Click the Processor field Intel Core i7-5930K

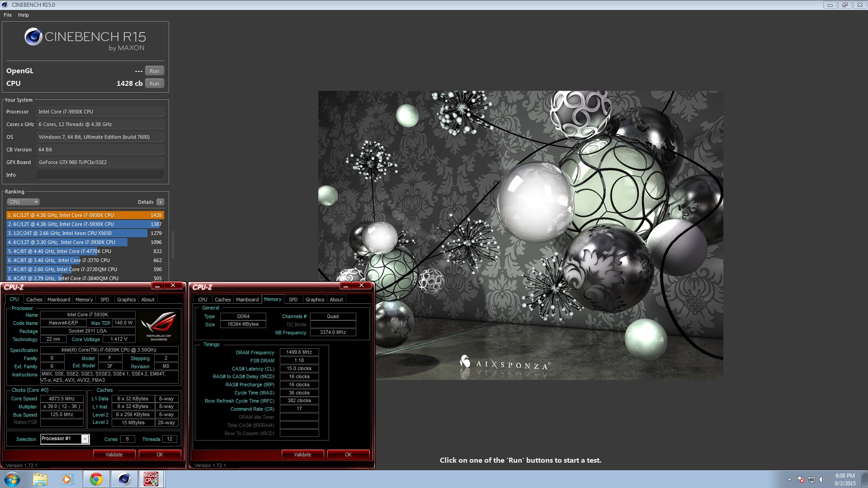click(100, 112)
